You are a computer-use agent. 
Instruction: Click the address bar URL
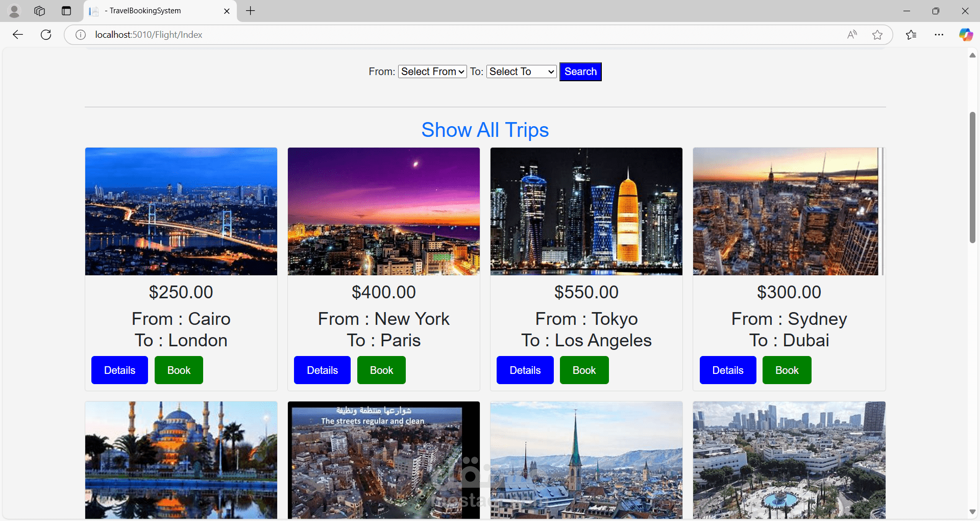pos(149,35)
